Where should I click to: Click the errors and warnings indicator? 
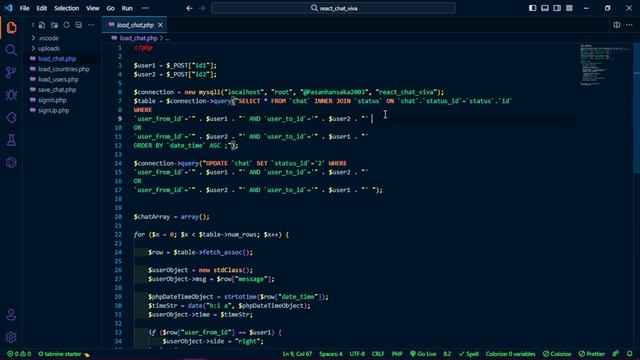click(x=19, y=353)
